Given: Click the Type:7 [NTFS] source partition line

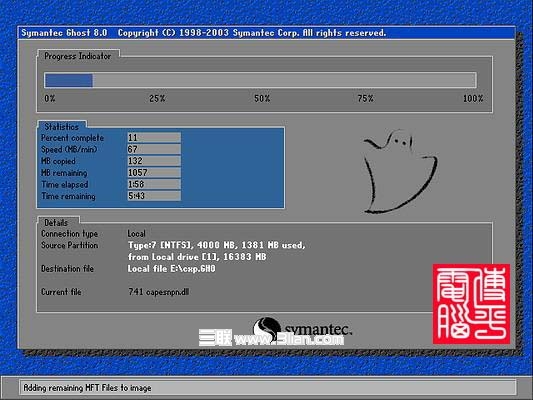Looking at the screenshot, I should [217, 245].
